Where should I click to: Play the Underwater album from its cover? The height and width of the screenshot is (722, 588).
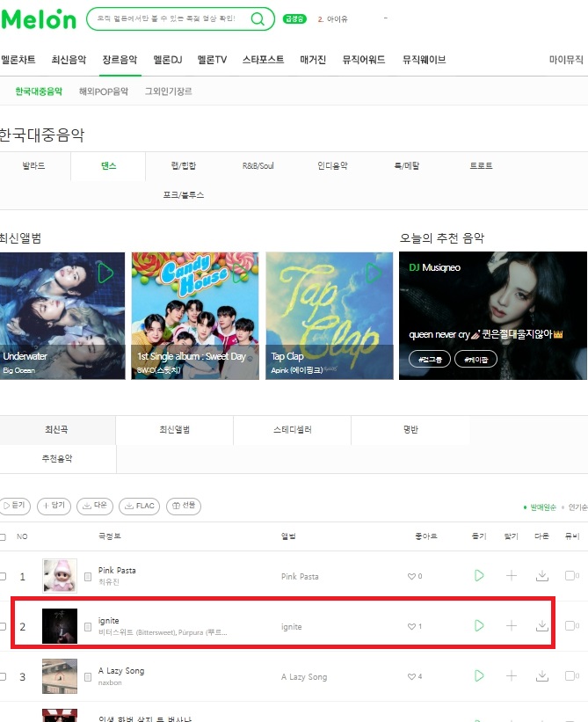[x=105, y=273]
